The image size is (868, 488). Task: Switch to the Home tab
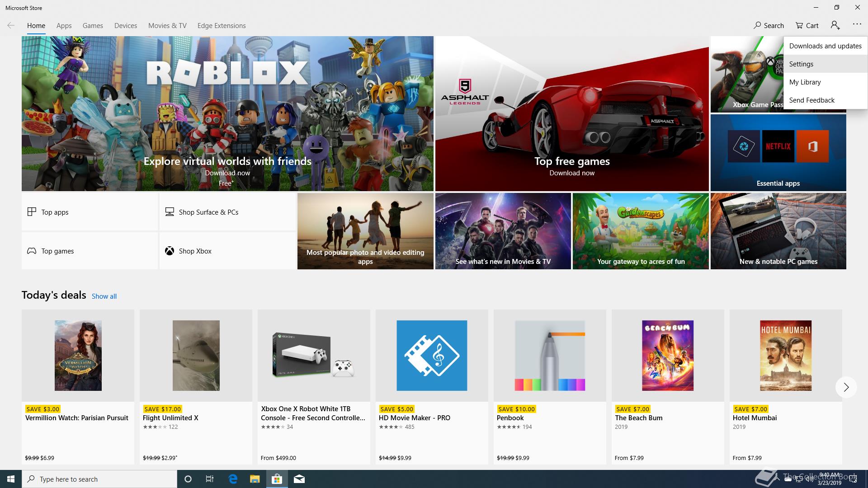(x=36, y=26)
